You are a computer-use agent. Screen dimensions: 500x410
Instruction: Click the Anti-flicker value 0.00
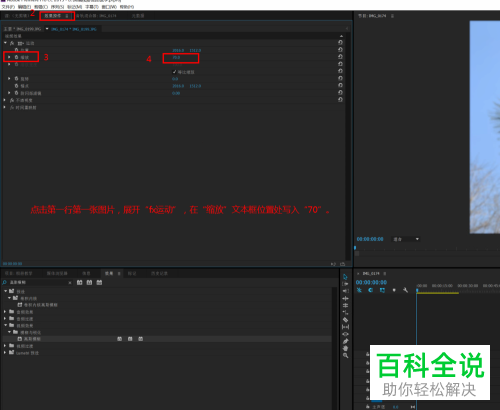coord(176,93)
